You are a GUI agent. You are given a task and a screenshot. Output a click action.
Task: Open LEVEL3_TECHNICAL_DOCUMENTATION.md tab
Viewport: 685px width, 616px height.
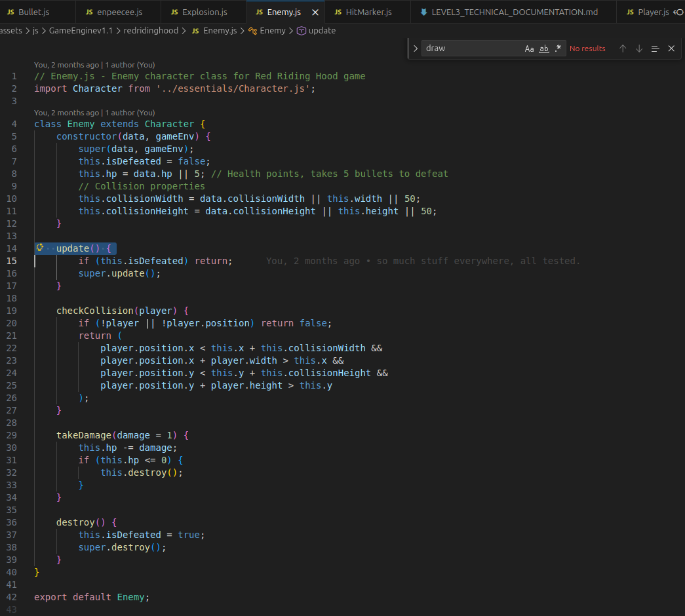point(509,12)
